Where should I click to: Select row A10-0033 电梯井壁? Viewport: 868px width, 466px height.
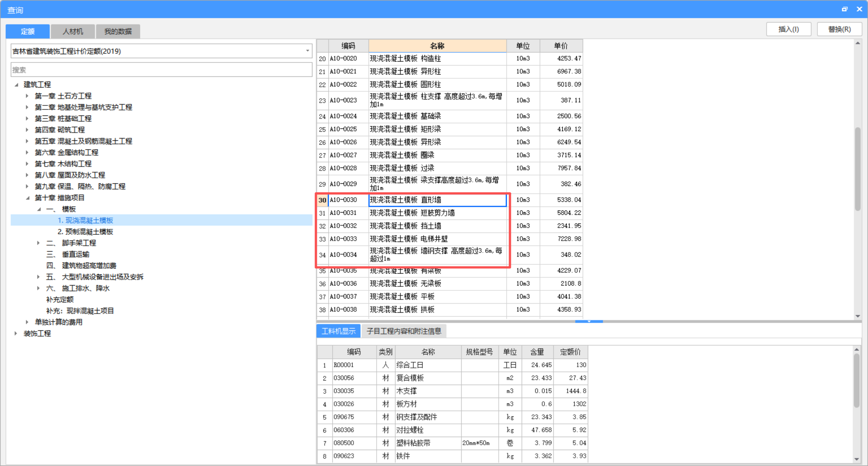click(450, 239)
